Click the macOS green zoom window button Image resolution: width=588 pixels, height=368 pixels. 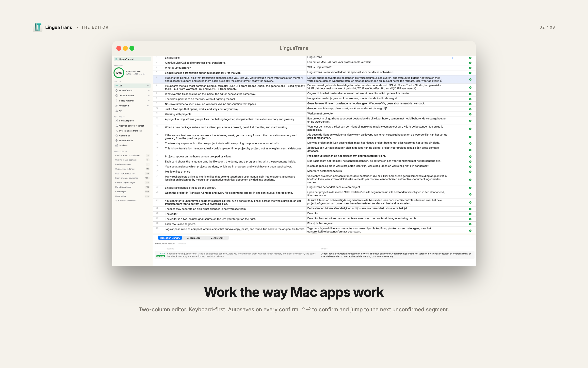pos(132,48)
